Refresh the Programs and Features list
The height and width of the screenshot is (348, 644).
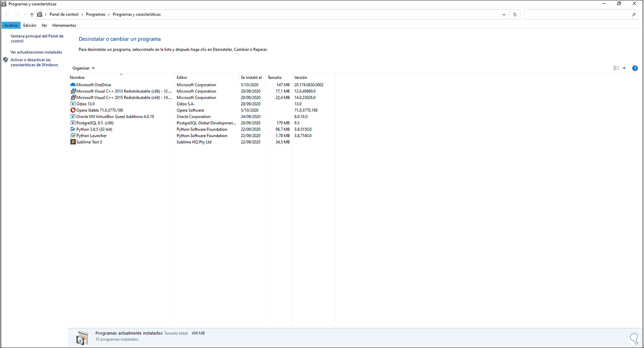coord(515,15)
